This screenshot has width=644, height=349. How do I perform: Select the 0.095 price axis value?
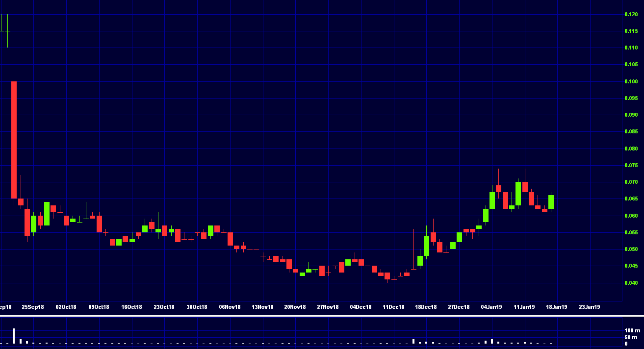click(x=631, y=98)
